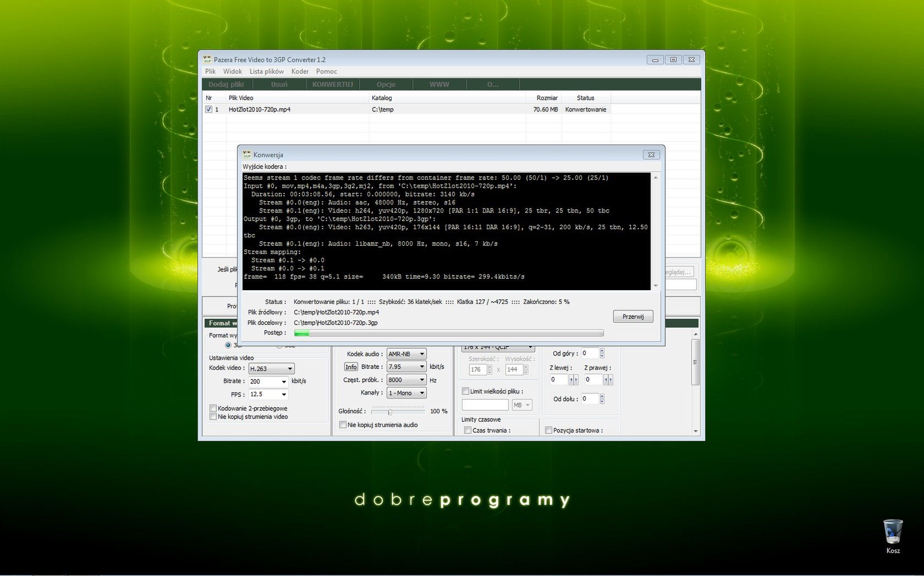Open the Kodek video H.263 dropdown
Image resolution: width=924 pixels, height=576 pixels.
point(272,369)
